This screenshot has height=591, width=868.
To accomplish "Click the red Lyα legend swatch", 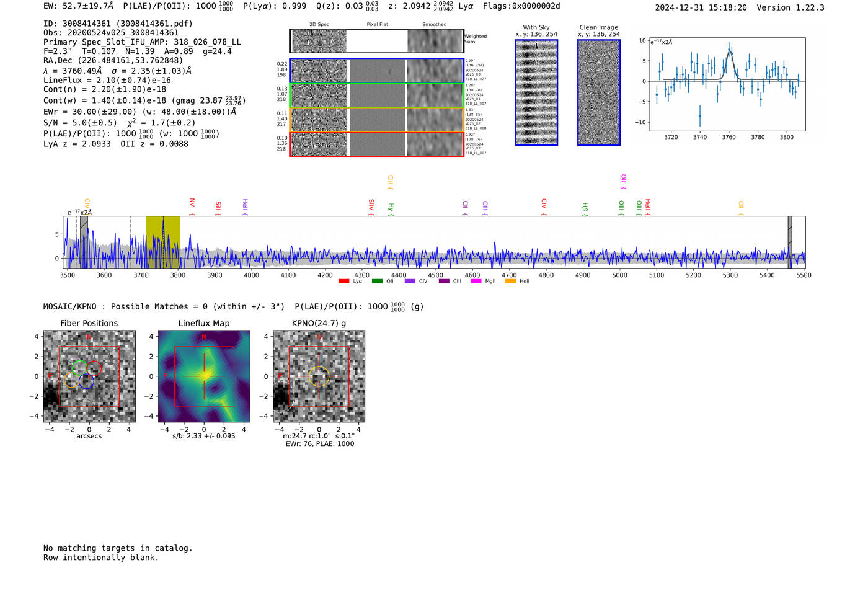I will (343, 281).
